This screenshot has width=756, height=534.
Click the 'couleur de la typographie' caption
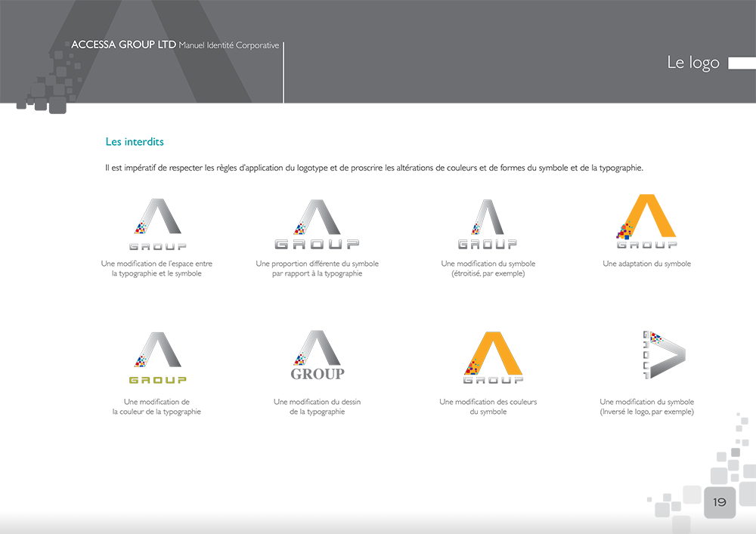point(156,412)
